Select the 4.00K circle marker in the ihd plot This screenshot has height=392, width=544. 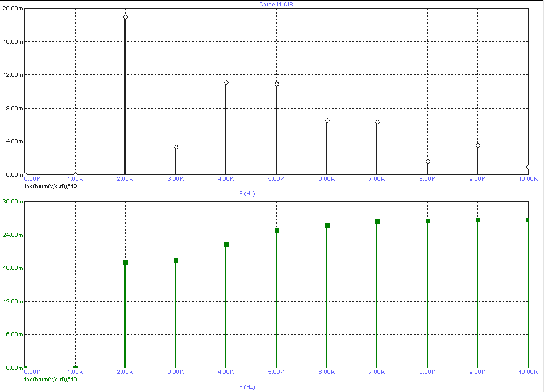[x=226, y=82]
